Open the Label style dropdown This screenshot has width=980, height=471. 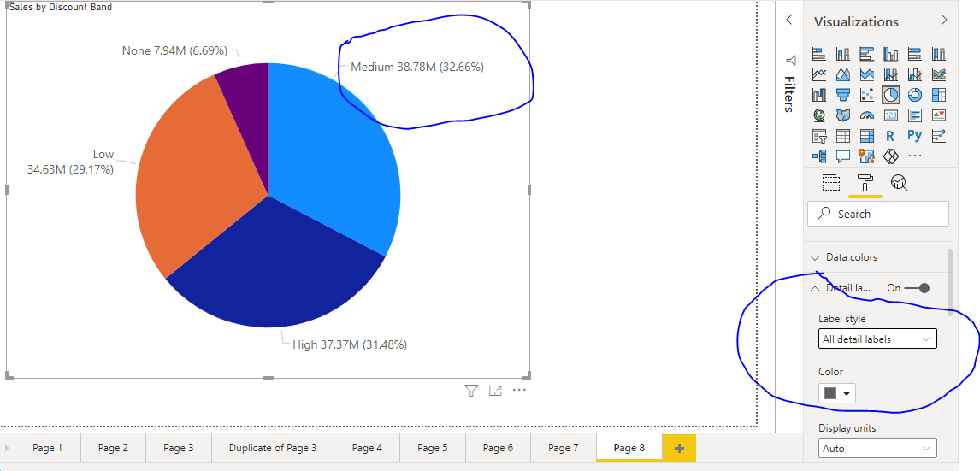tap(877, 339)
